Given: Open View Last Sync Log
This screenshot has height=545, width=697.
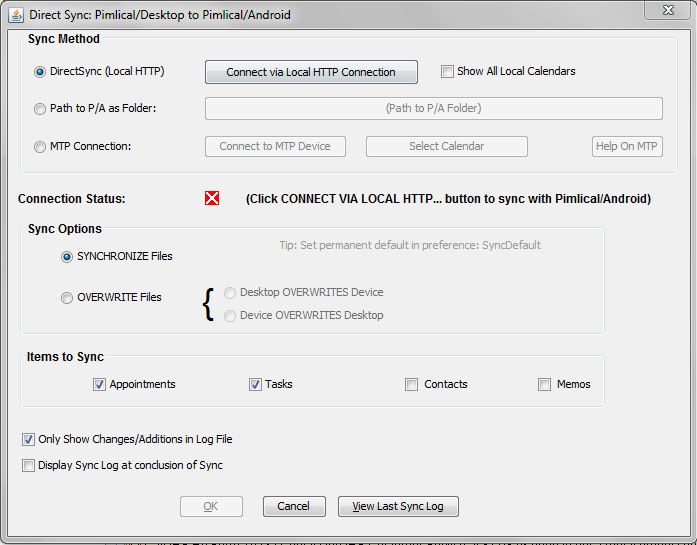Looking at the screenshot, I should pos(398,506).
